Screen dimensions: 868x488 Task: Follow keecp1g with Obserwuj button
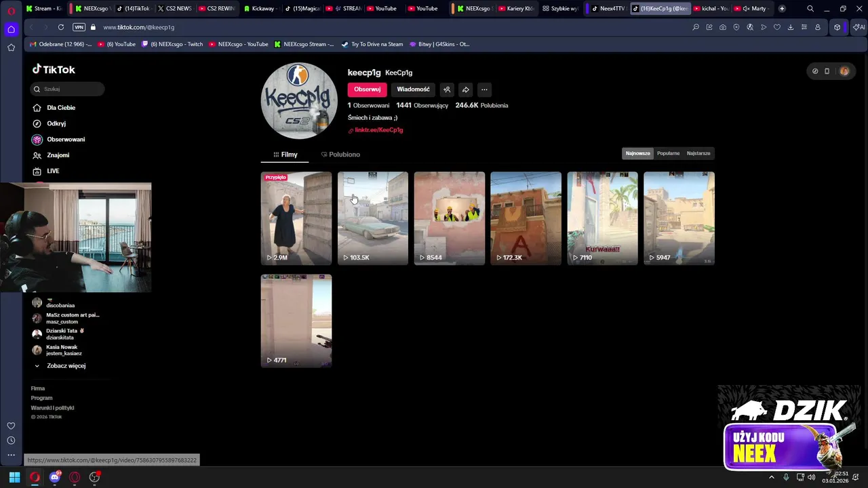point(367,89)
